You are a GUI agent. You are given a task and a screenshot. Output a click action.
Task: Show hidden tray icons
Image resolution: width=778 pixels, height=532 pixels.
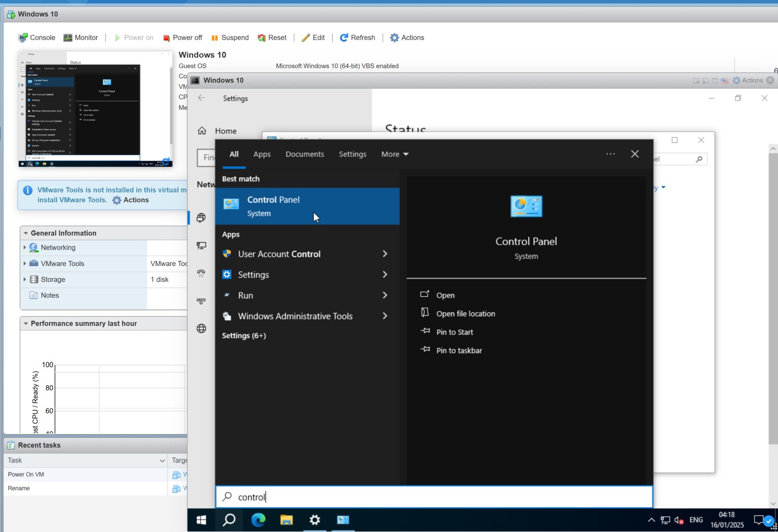(x=651, y=520)
